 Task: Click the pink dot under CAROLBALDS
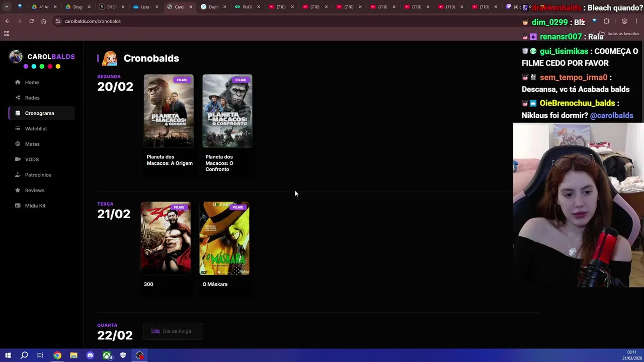pos(50,66)
